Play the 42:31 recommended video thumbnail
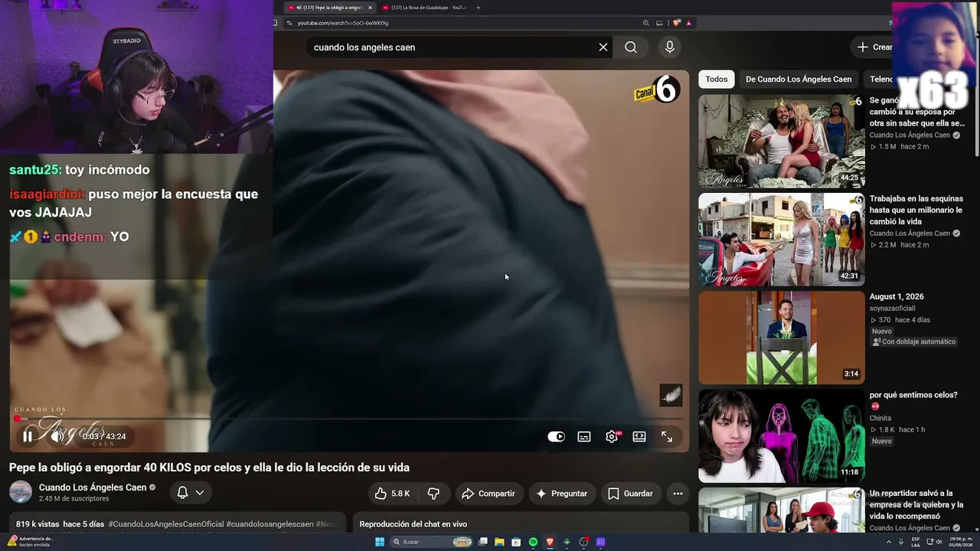The image size is (980, 551). (x=781, y=240)
